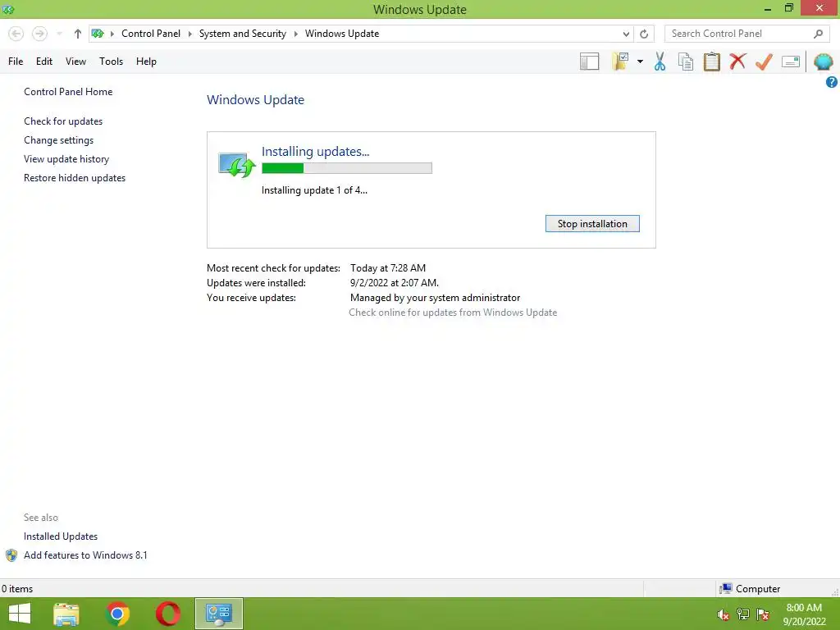Viewport: 840px width, 630px height.
Task: Open the Help menu
Action: click(x=146, y=62)
